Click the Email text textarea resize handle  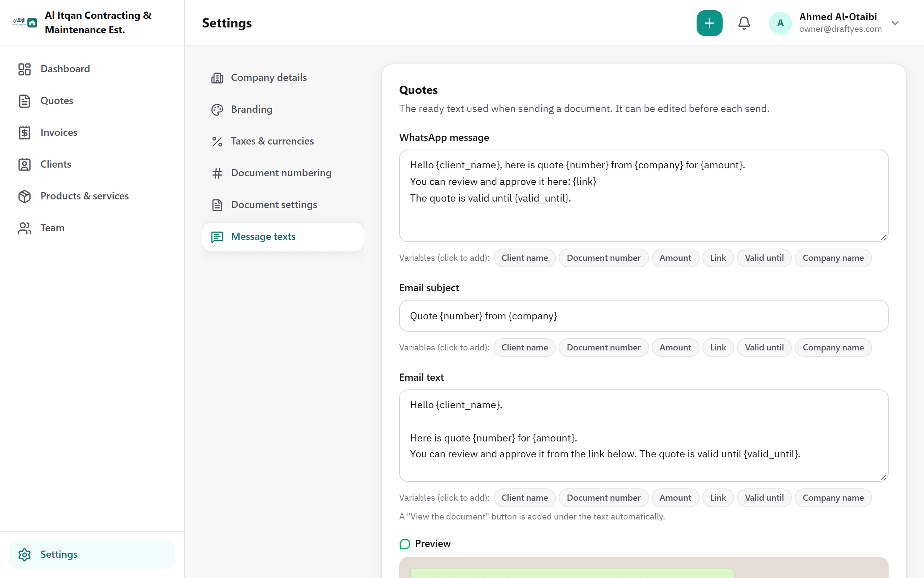click(x=884, y=477)
